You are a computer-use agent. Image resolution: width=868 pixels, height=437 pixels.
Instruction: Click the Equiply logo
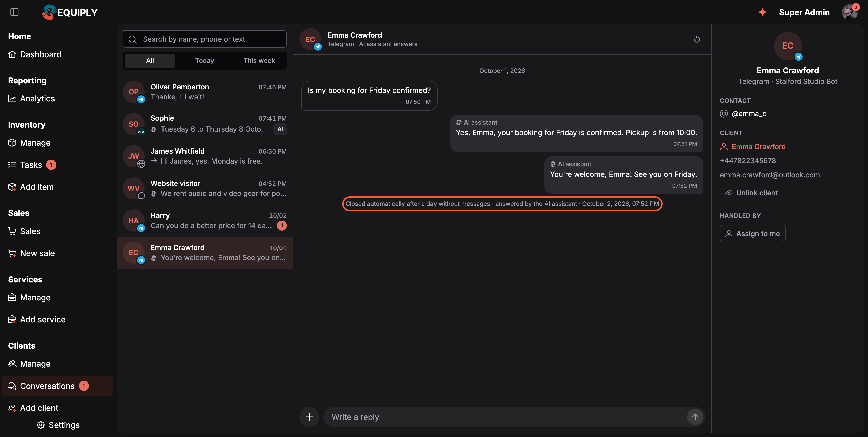(x=70, y=12)
